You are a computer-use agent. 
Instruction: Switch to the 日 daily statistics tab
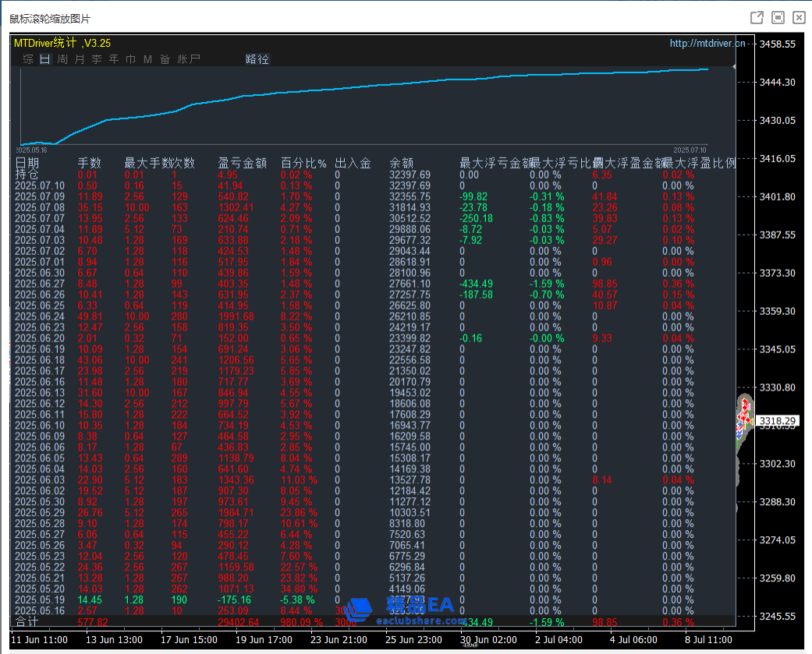45,58
